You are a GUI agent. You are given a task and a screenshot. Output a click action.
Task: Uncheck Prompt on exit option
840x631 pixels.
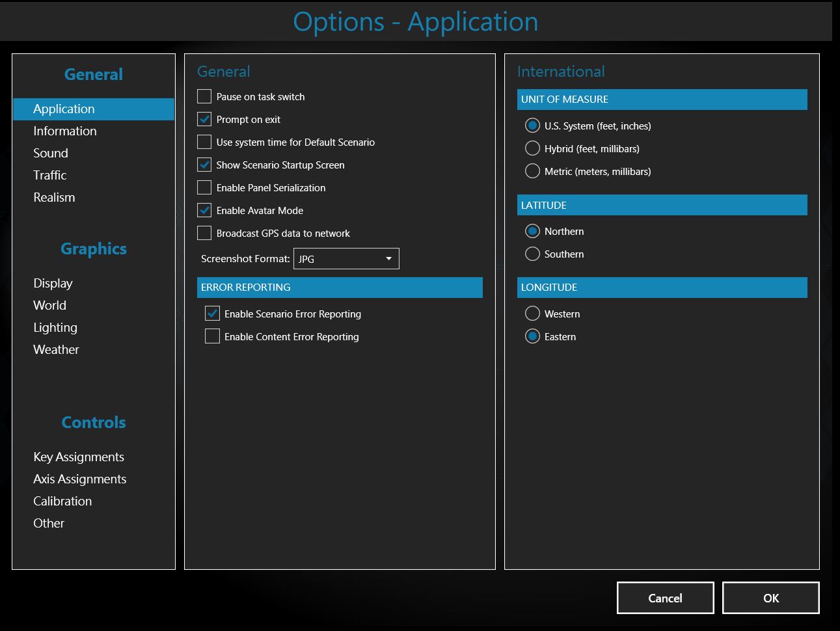[x=204, y=119]
